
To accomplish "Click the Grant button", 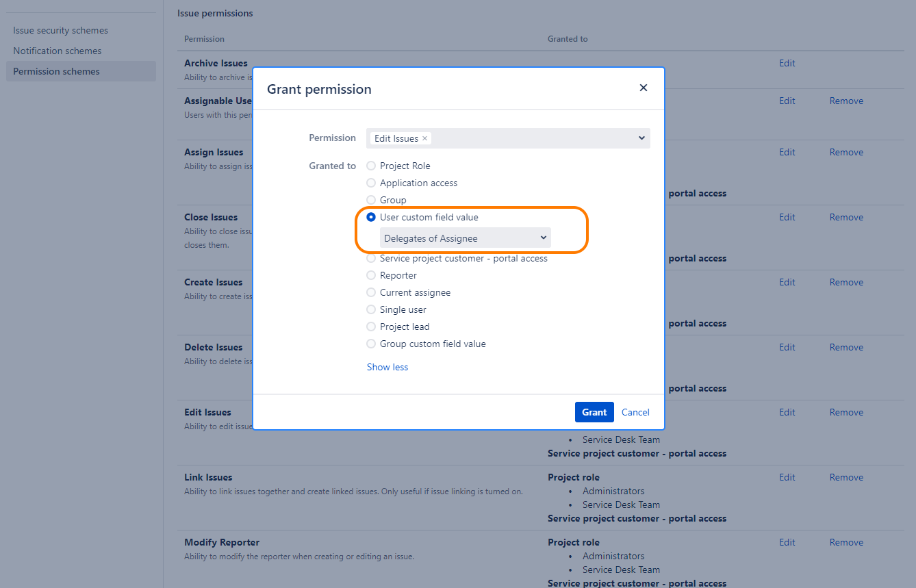I will pos(594,412).
